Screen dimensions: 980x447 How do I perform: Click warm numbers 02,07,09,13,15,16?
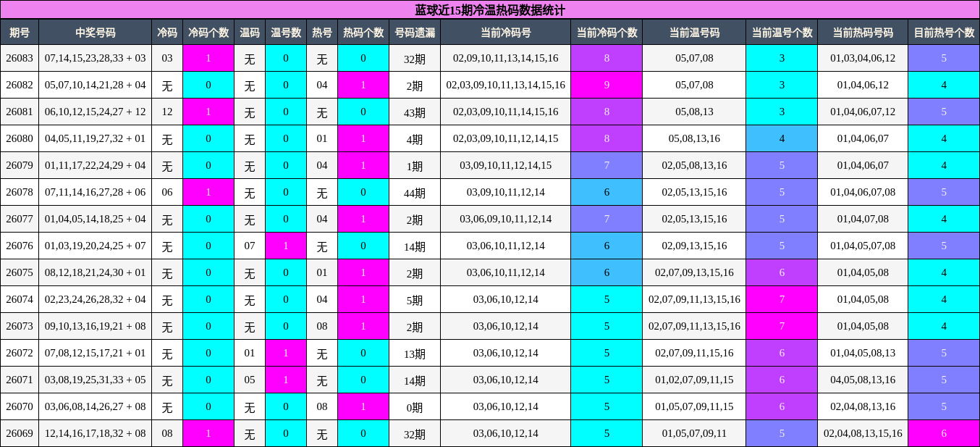coord(694,272)
